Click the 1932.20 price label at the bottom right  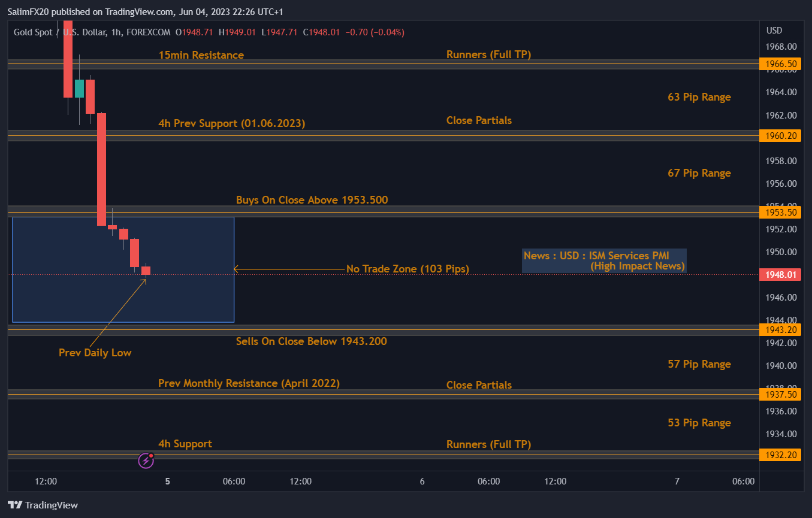click(780, 455)
